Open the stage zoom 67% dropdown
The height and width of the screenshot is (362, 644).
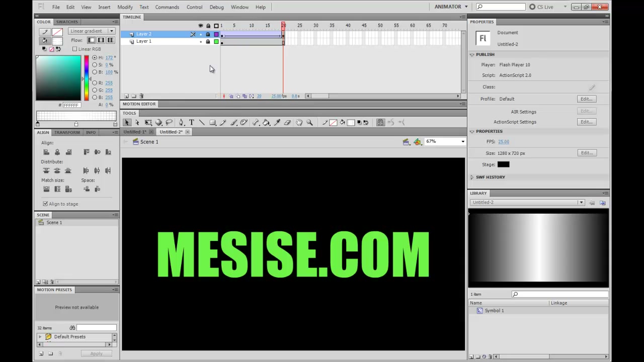(445, 142)
